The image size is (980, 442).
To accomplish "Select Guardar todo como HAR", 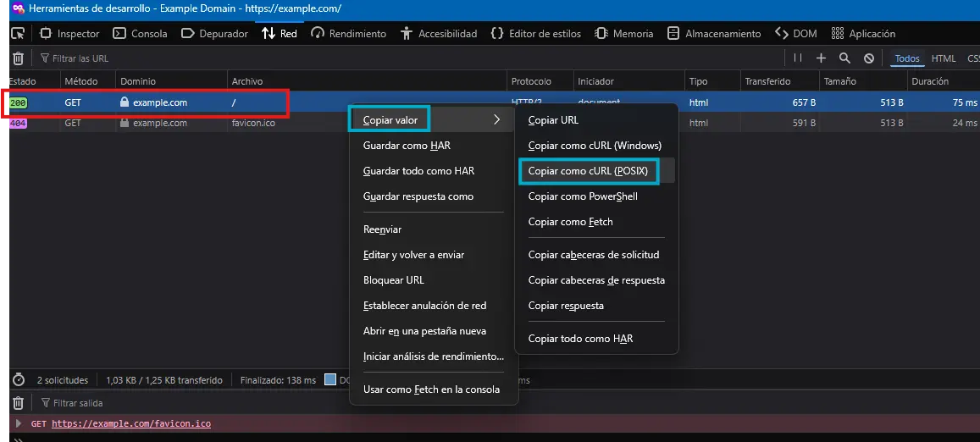I will pos(418,171).
